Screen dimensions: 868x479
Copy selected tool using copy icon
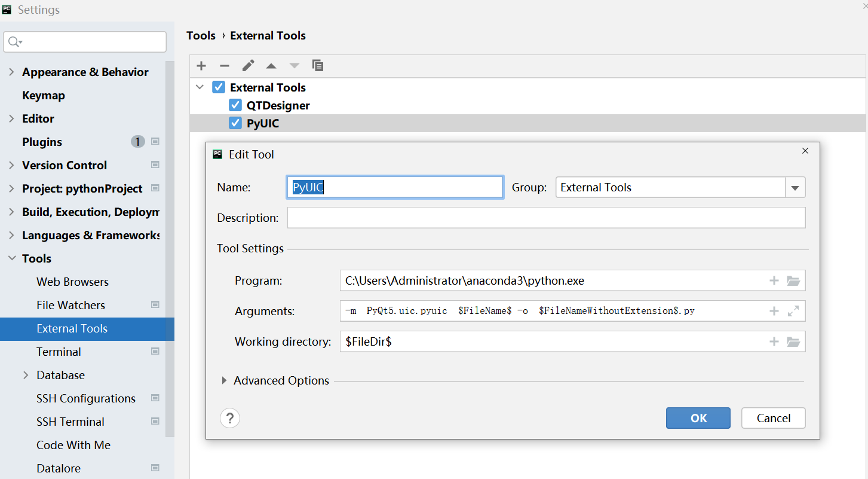point(318,66)
